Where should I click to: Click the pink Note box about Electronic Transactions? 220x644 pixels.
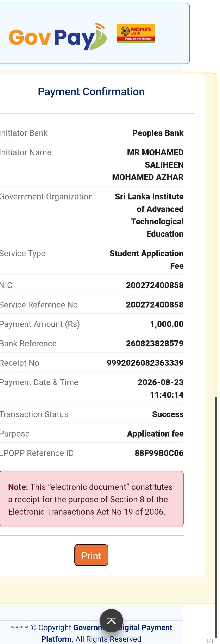click(x=92, y=499)
